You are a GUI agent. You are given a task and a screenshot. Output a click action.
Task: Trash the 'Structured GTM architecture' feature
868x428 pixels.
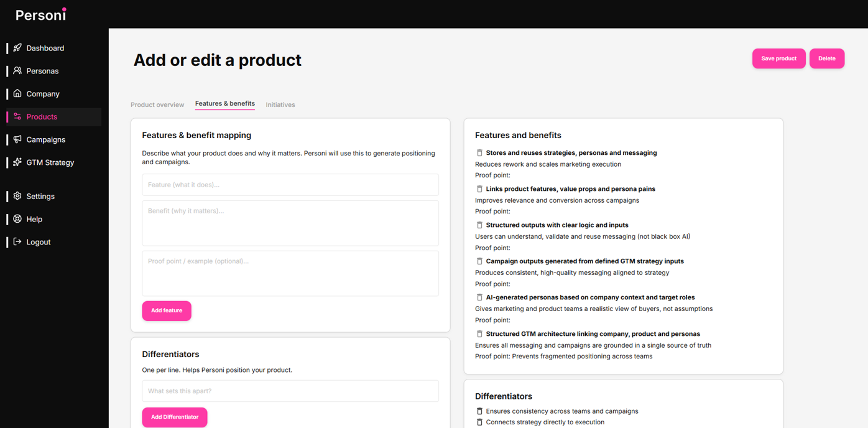[479, 334]
